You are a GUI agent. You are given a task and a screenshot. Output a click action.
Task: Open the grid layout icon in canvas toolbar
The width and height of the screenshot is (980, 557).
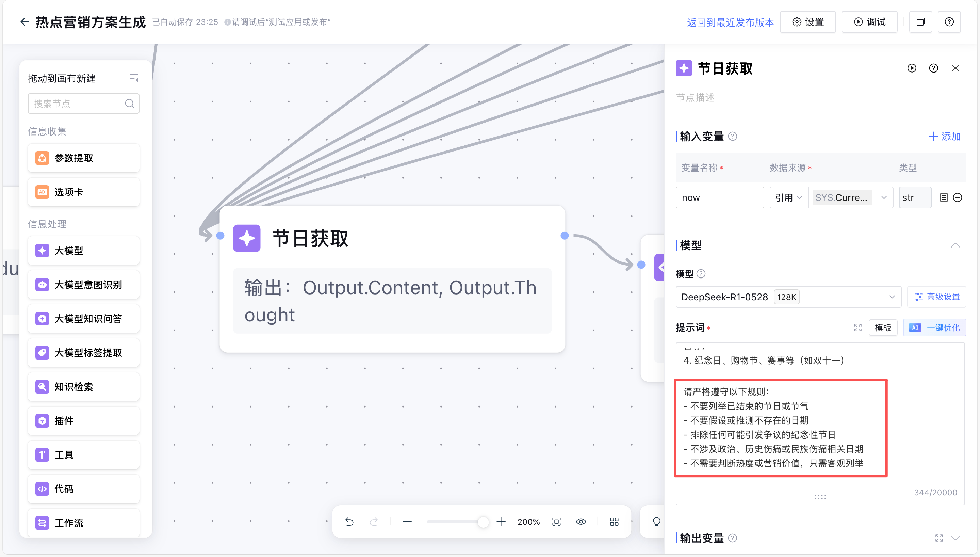coord(614,522)
